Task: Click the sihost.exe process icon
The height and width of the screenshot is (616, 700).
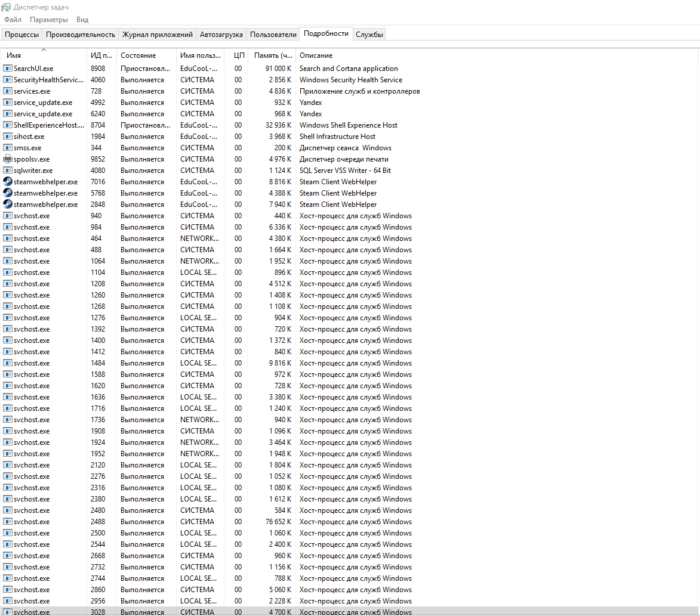Action: point(8,137)
